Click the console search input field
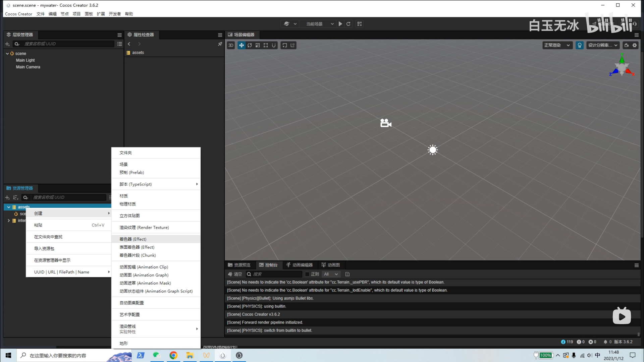This screenshot has height=362, width=644. pyautogui.click(x=275, y=274)
